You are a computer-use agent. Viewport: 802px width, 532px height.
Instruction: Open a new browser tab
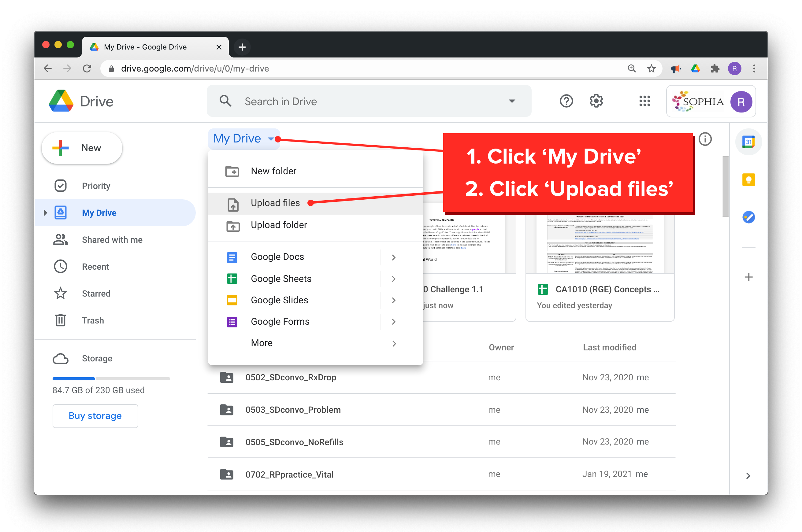(x=242, y=47)
